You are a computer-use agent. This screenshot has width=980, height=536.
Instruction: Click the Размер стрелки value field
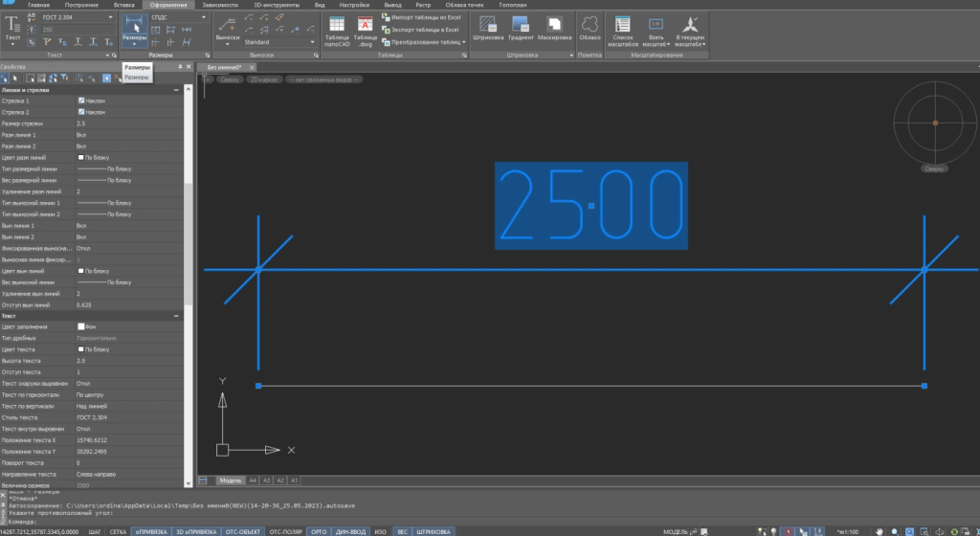pos(124,123)
